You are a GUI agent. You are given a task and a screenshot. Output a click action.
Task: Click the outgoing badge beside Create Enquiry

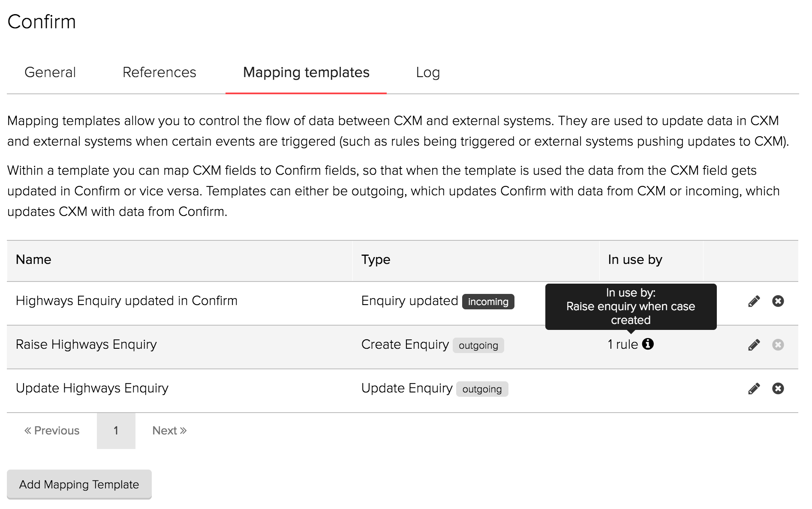coord(478,345)
